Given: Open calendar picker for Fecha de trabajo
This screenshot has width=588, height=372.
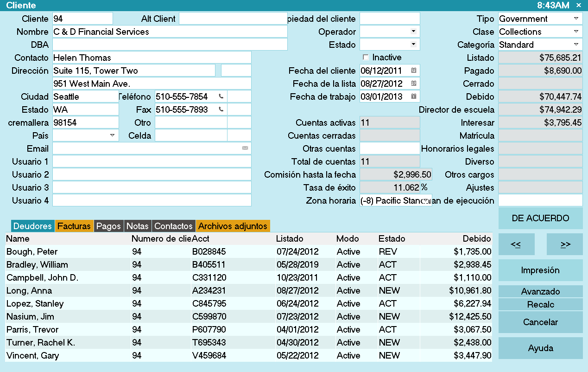Looking at the screenshot, I should coord(414,96).
